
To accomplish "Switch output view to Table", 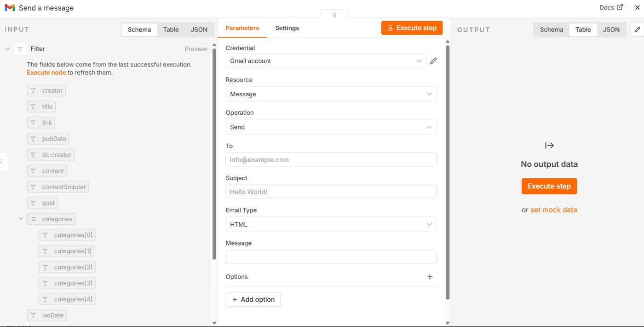I will pos(583,29).
